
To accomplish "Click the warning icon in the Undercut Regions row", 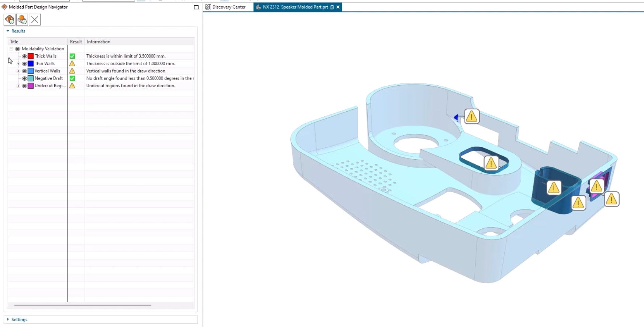I will [72, 86].
